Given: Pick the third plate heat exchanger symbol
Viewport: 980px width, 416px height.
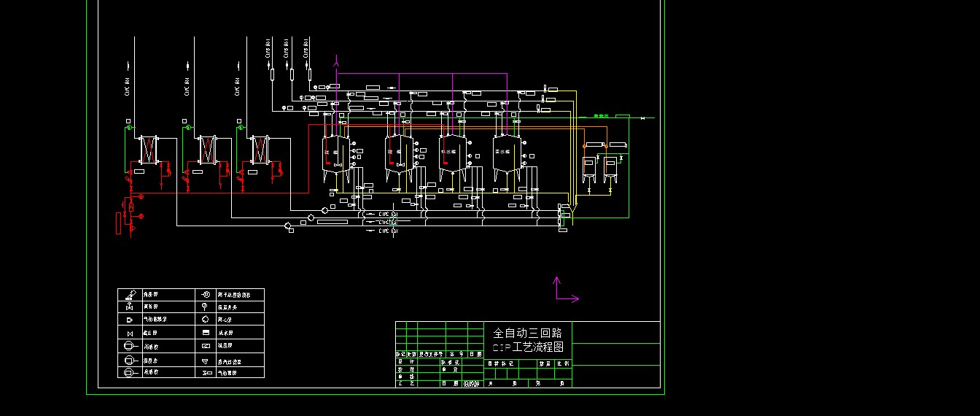Looking at the screenshot, I should coord(259,150).
